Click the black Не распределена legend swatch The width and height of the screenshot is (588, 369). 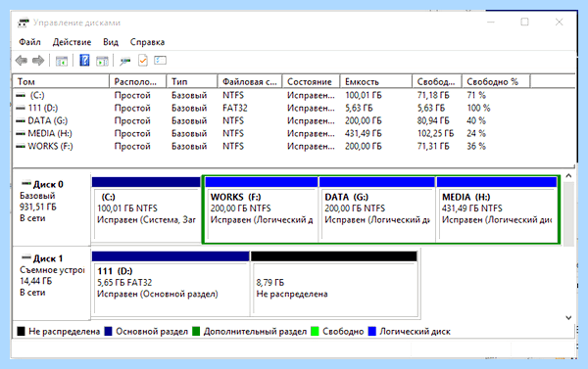click(x=22, y=331)
